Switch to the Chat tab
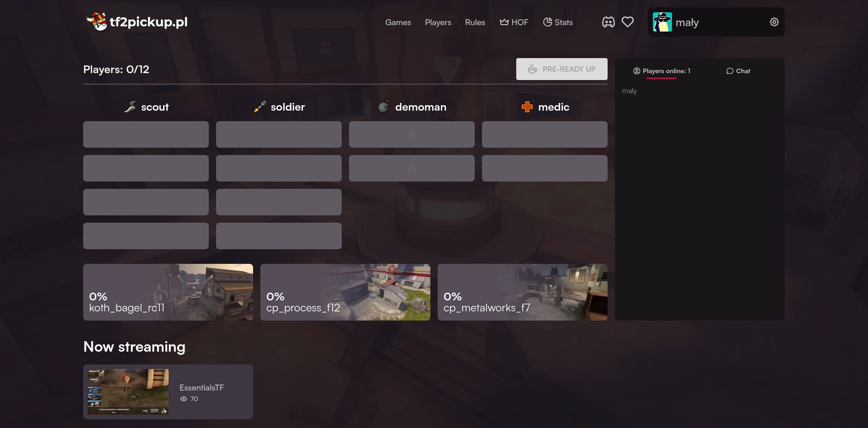Screen dimensions: 868x428 click(737, 71)
